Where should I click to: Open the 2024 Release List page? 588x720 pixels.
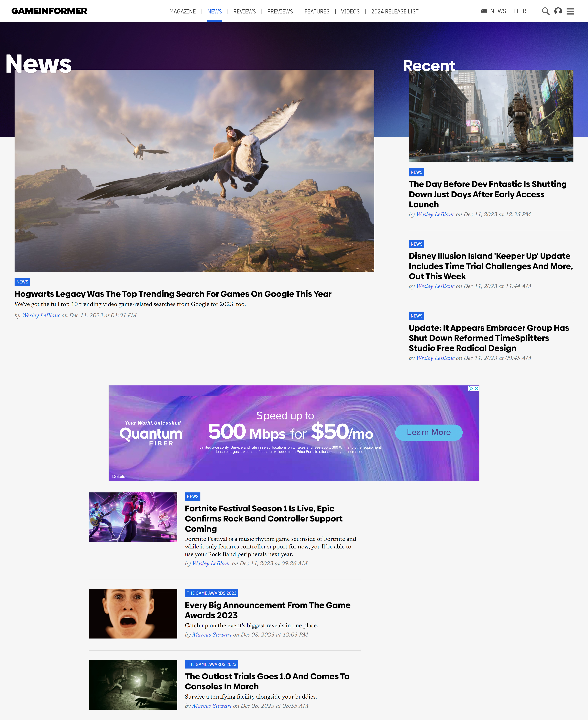pos(395,11)
